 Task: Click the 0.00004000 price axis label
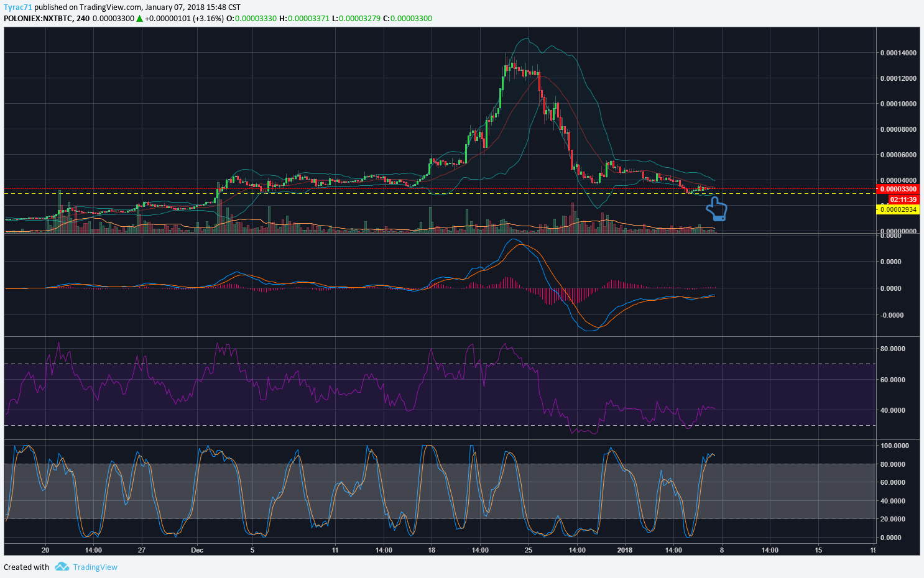pyautogui.click(x=898, y=180)
